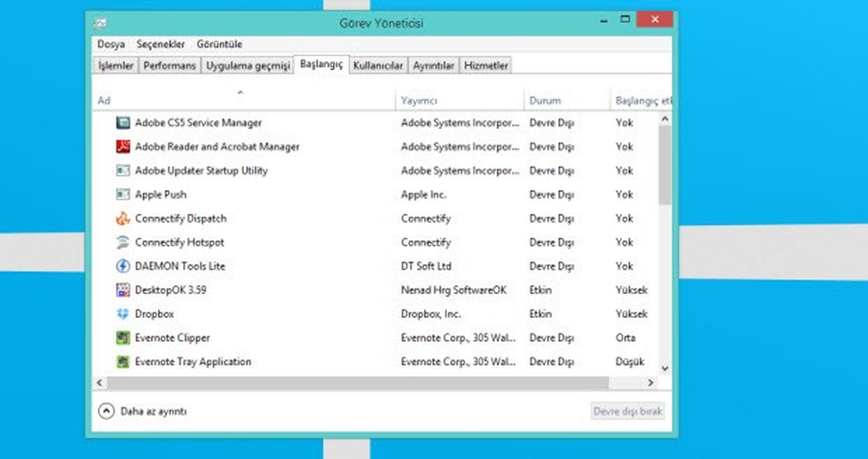This screenshot has width=868, height=459.
Task: Select the Apple Push row name
Action: tap(161, 194)
